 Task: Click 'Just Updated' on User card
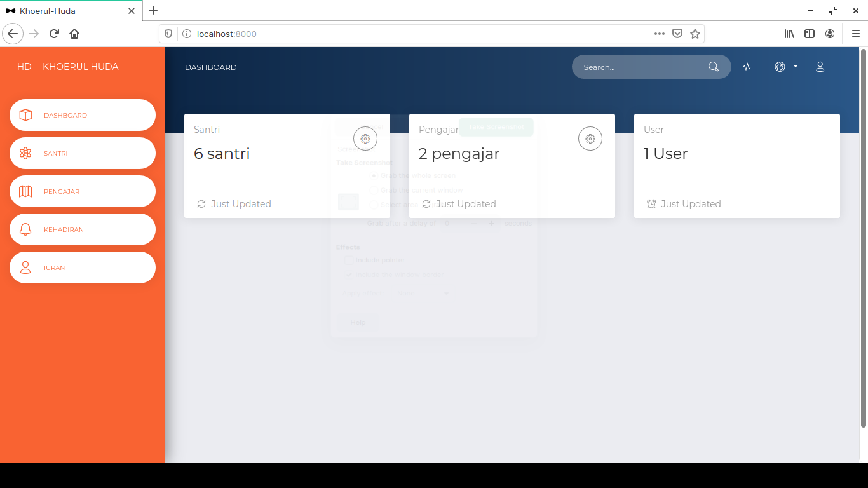coord(691,204)
